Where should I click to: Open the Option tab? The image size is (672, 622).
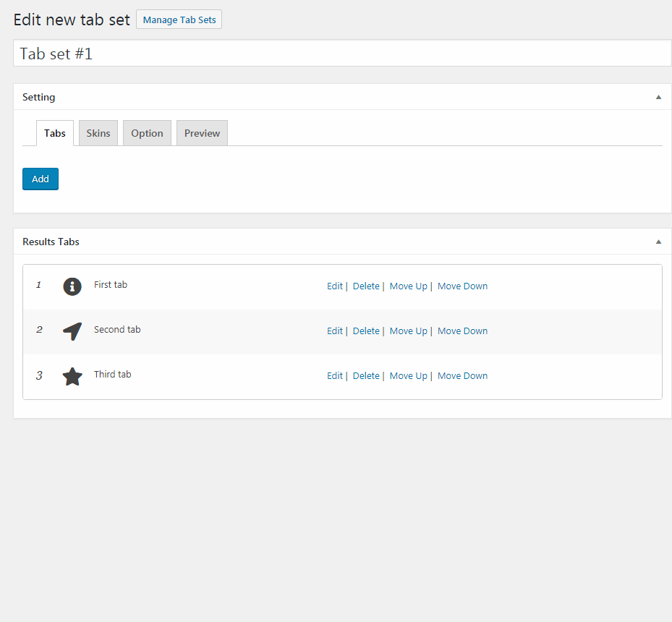coord(147,133)
